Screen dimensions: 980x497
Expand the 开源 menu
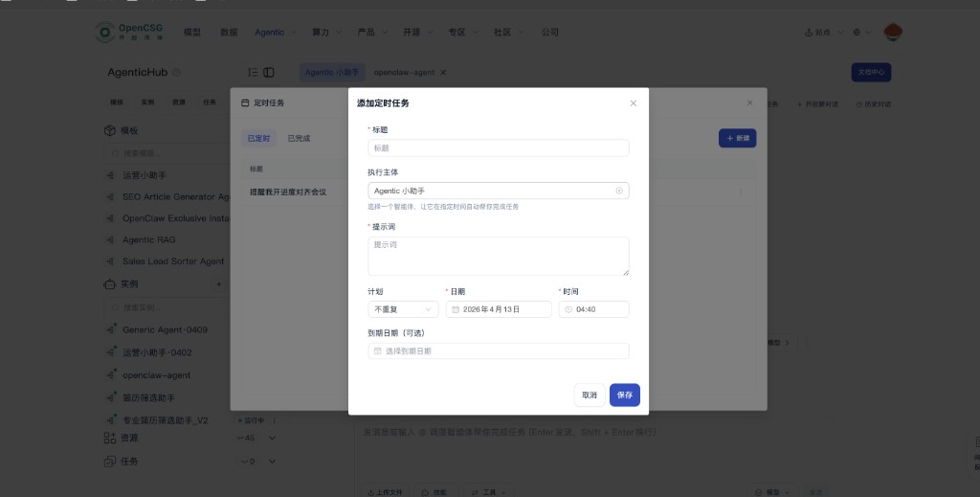tap(417, 33)
